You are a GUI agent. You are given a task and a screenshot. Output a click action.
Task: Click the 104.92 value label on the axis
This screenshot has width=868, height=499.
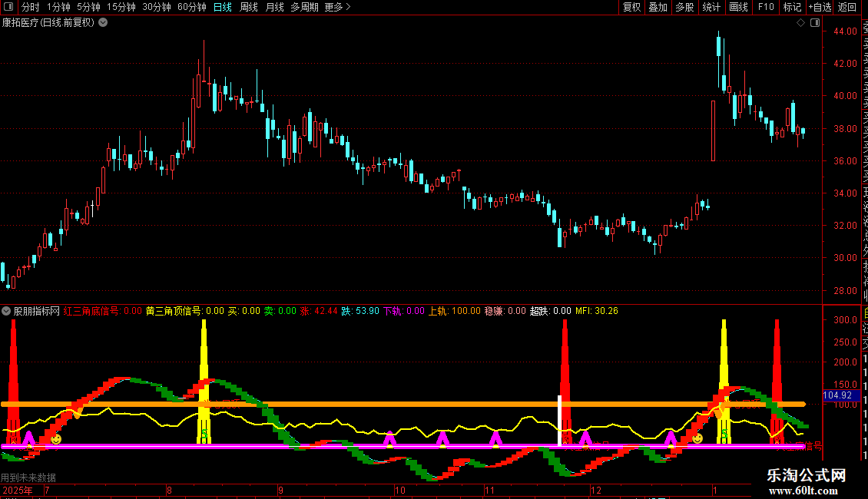pos(837,395)
